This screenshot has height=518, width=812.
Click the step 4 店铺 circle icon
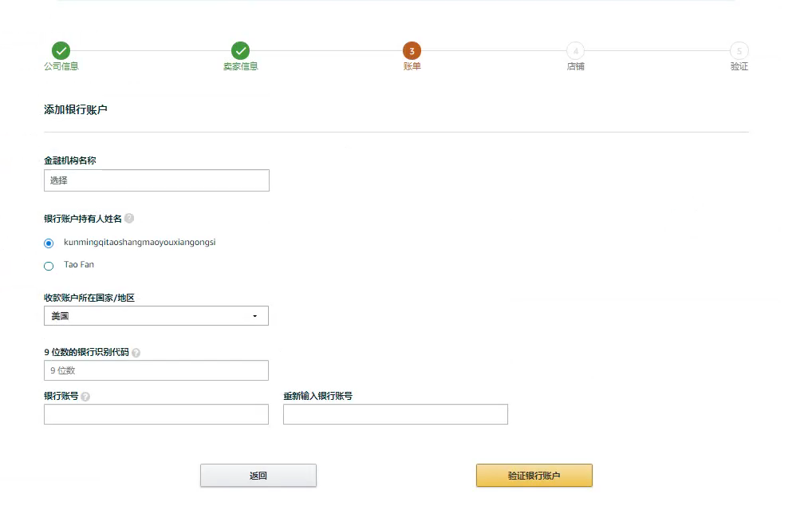(575, 51)
